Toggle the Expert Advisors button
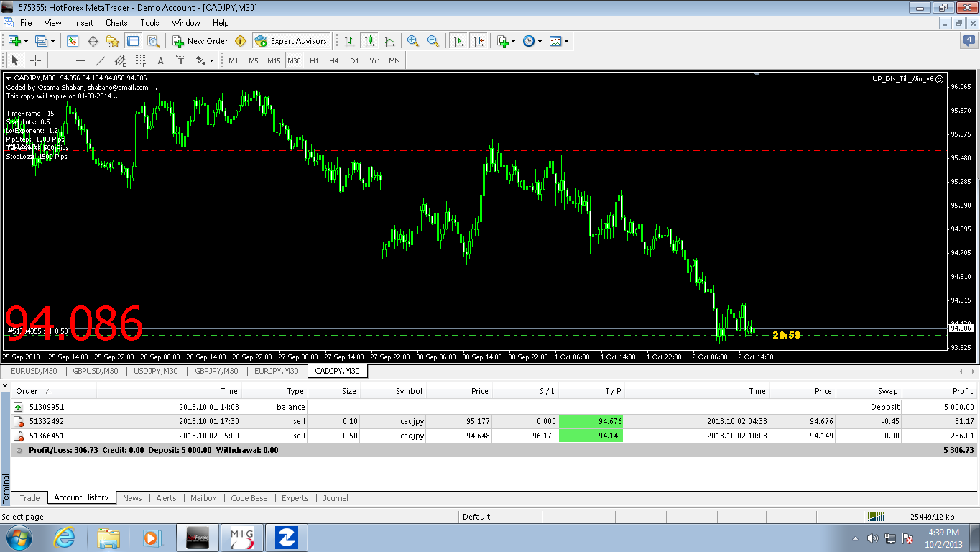Viewport: 980px width, 552px height. (291, 41)
